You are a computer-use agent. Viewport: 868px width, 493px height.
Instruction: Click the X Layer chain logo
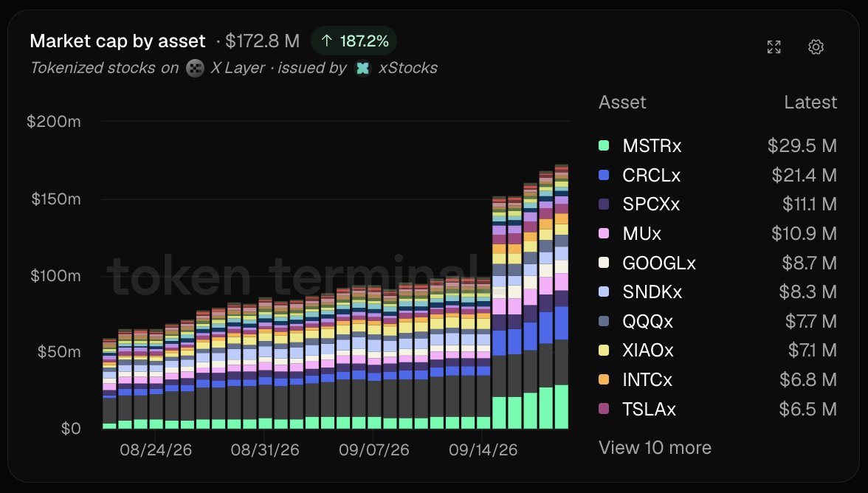[195, 68]
